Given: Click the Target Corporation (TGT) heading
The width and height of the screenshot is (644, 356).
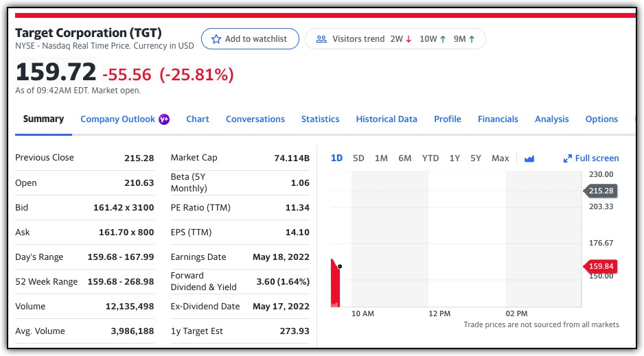Looking at the screenshot, I should [89, 33].
